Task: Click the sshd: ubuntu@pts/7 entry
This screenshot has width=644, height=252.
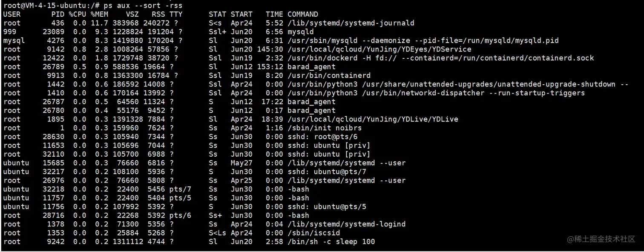Action: [327, 172]
